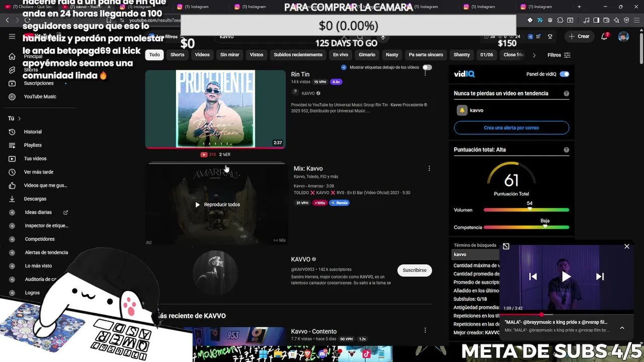This screenshot has height=362, width=644.
Task: Expand mini player queue chevron
Action: coord(622,328)
